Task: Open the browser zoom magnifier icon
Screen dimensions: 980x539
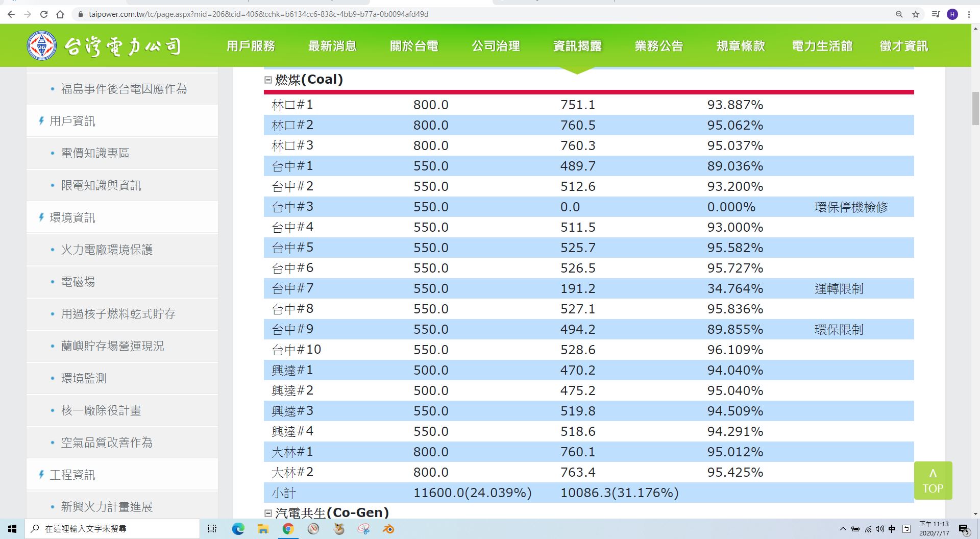Action: point(899,14)
